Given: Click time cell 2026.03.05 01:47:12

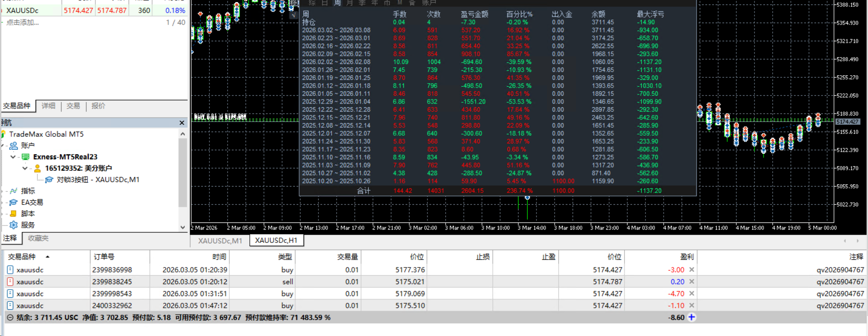Looking at the screenshot, I should pyautogui.click(x=195, y=306).
